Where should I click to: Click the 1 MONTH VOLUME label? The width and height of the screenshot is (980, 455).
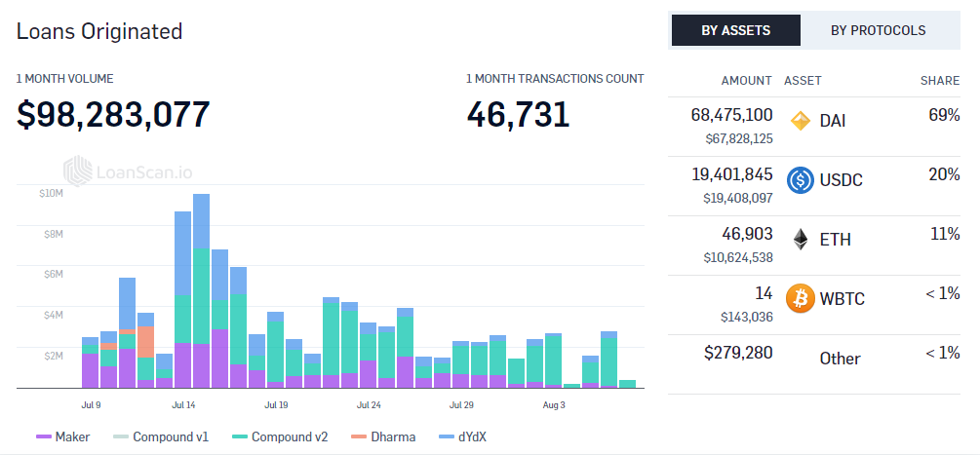(x=65, y=79)
